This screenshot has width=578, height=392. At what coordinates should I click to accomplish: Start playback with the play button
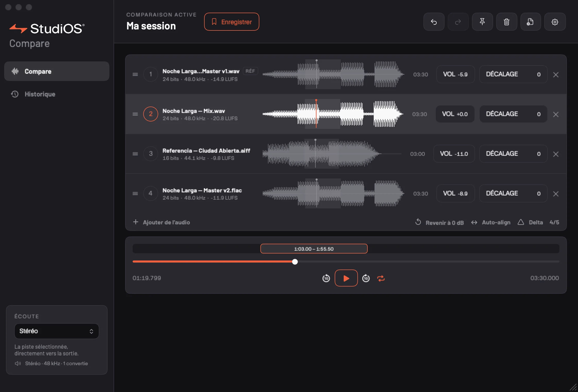[346, 278]
